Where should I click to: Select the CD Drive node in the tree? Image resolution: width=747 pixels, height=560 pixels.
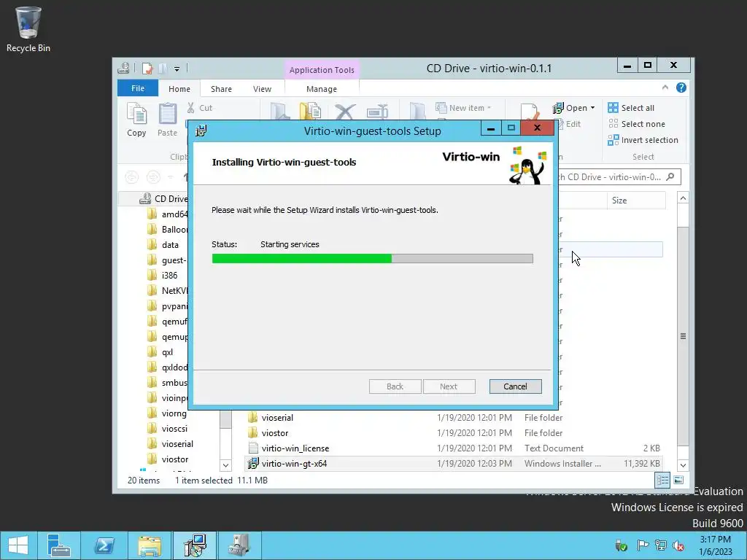coord(163,198)
